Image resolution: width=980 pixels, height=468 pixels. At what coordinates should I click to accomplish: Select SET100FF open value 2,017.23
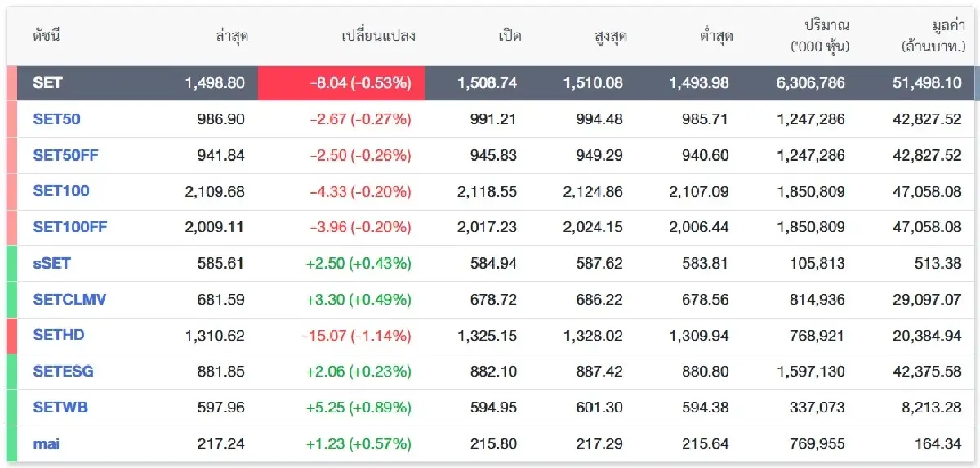click(x=488, y=227)
